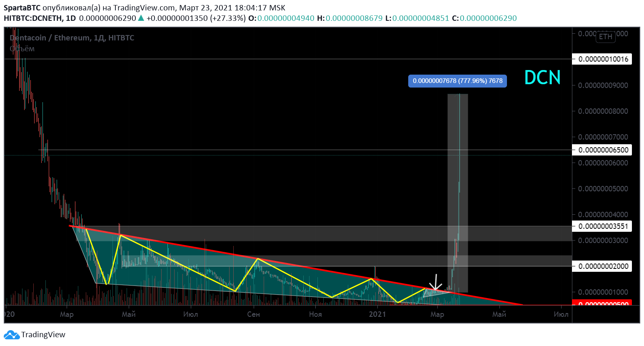This screenshot has height=346, width=644.
Task: Click the SpartaBTC author name
Action: click(22, 8)
